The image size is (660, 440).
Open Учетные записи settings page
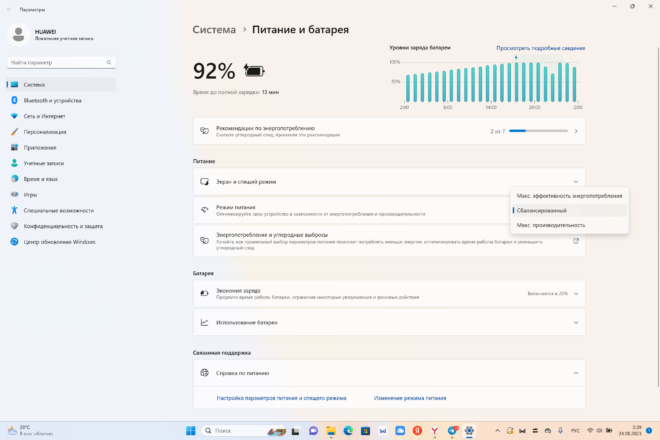click(x=61, y=163)
